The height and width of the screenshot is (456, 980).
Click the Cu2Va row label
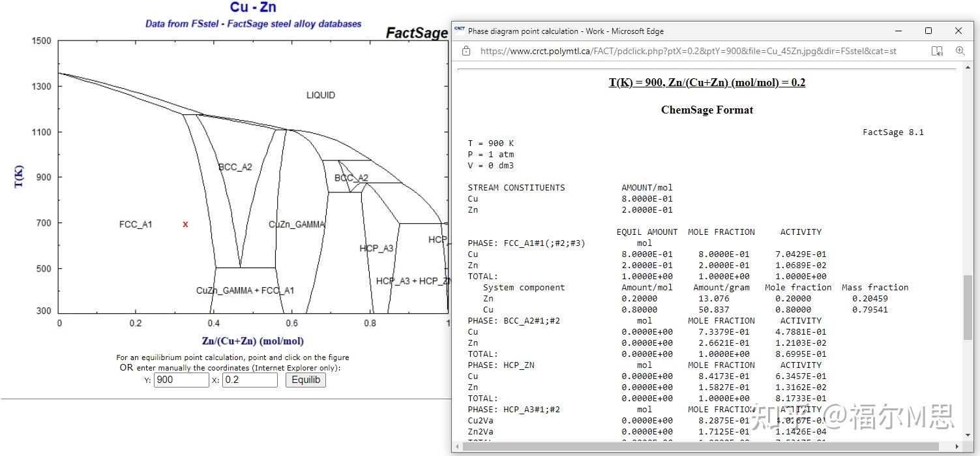click(x=481, y=421)
